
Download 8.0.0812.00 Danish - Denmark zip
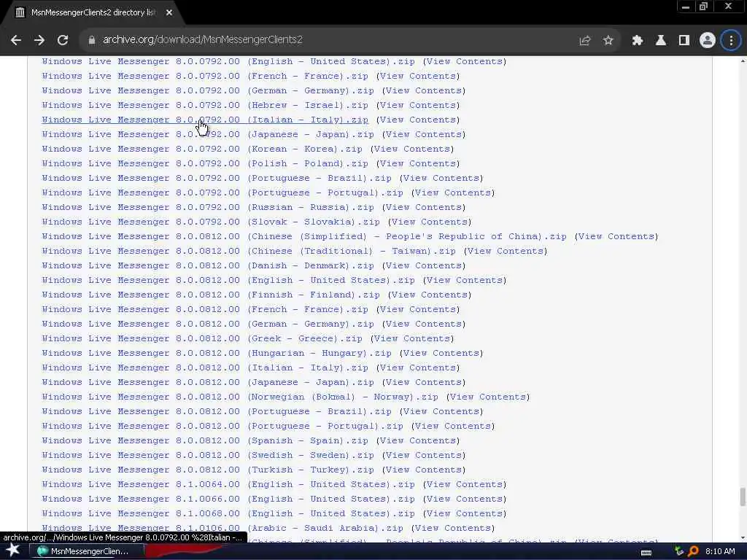(208, 265)
